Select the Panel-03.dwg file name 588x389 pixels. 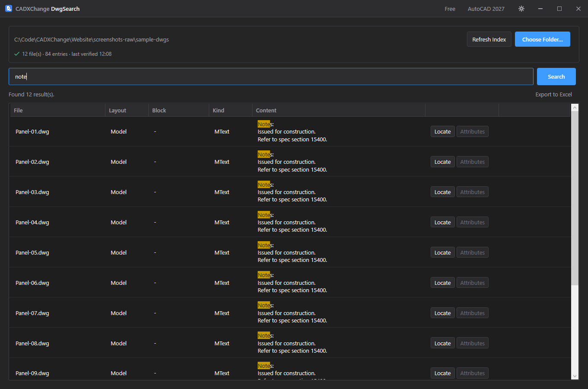32,192
